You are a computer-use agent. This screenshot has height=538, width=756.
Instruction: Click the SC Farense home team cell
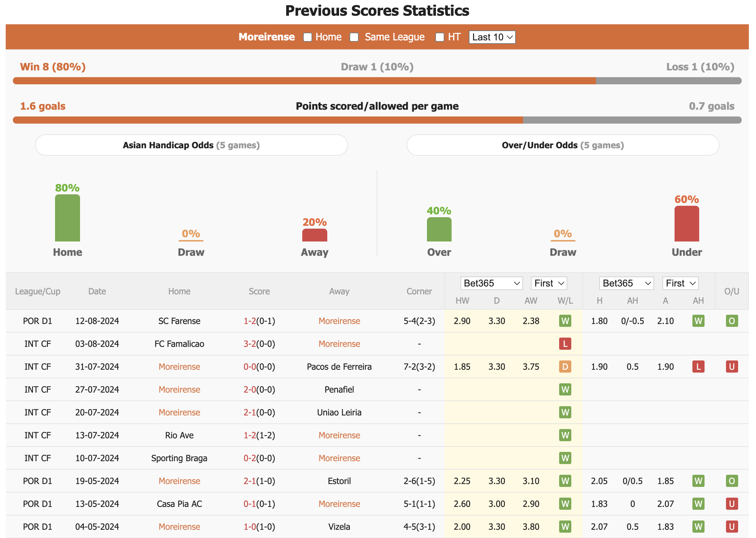point(179,321)
